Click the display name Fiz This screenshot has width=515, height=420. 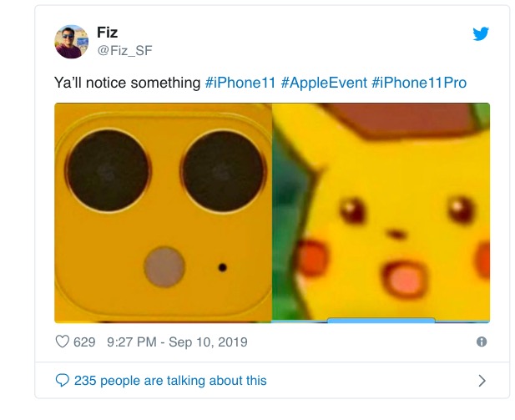(x=108, y=33)
